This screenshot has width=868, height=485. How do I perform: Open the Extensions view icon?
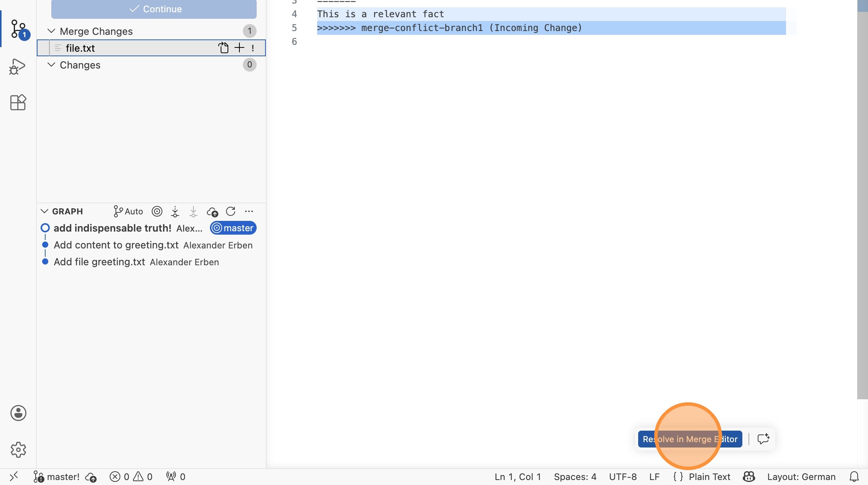coord(18,102)
